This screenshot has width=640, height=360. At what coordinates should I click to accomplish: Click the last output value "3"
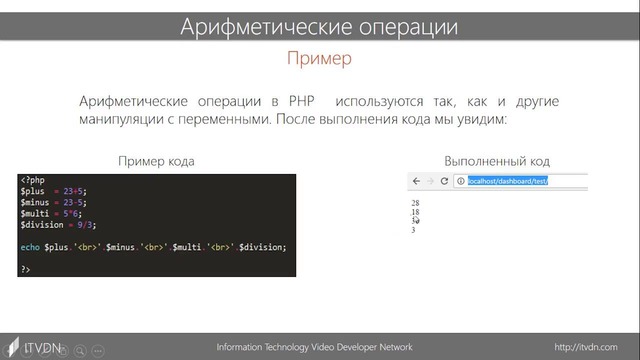pos(413,230)
